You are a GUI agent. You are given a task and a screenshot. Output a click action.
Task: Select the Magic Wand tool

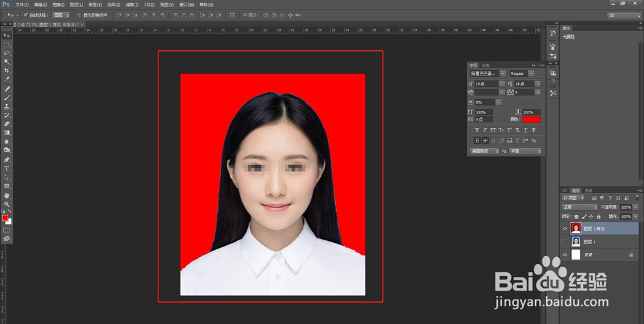tap(6, 62)
